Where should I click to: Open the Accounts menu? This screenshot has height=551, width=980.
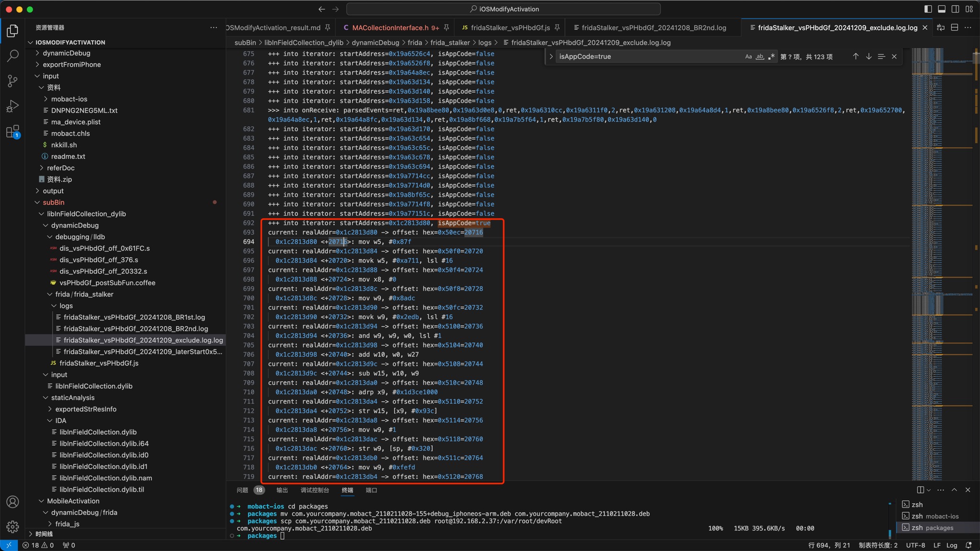[12, 502]
